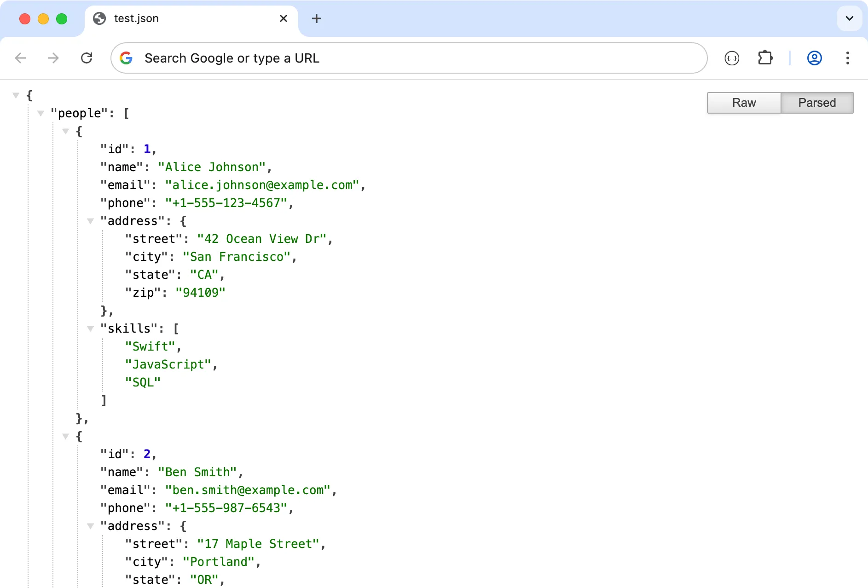The image size is (868, 588).
Task: Collapse the root JSON object
Action: tap(16, 95)
